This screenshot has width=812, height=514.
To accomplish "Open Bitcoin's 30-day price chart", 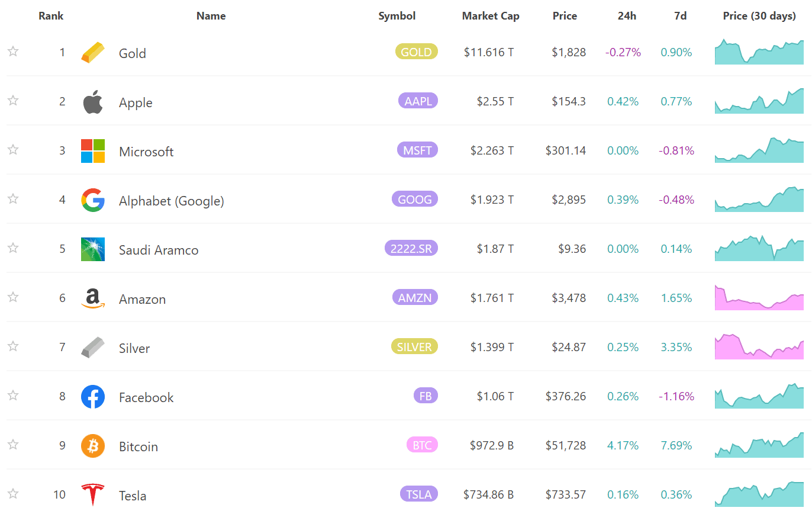I will click(759, 445).
